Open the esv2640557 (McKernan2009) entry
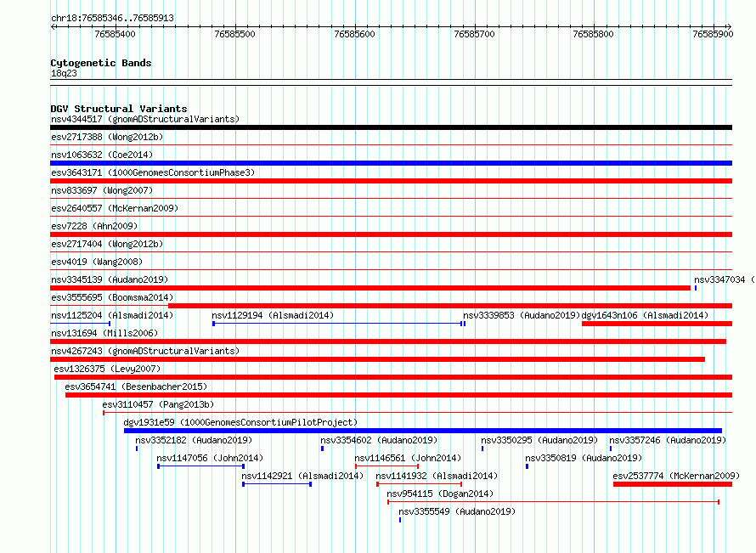Screen dimensions: 756x553 coord(115,208)
